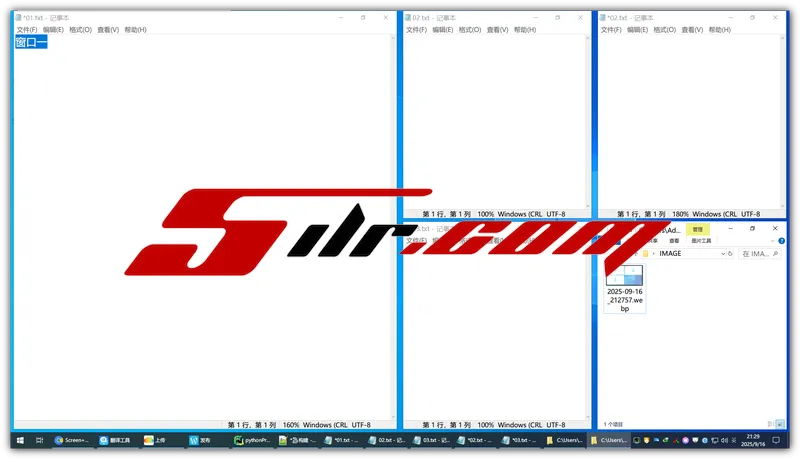Activate the second C:\Users\ Explorer taskbar button

(608, 440)
